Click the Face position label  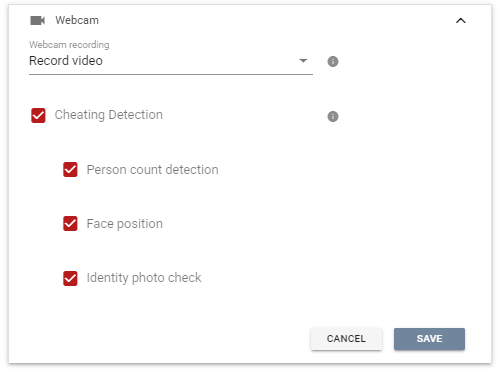tap(125, 224)
